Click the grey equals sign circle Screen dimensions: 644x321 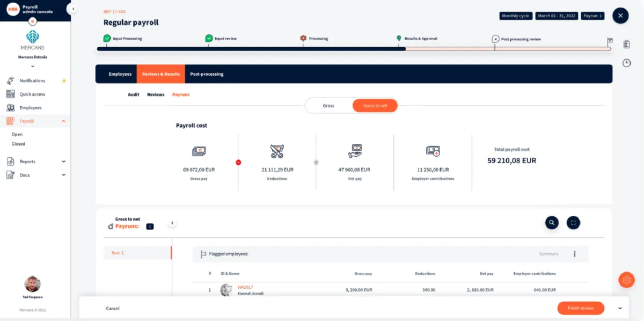(x=316, y=162)
